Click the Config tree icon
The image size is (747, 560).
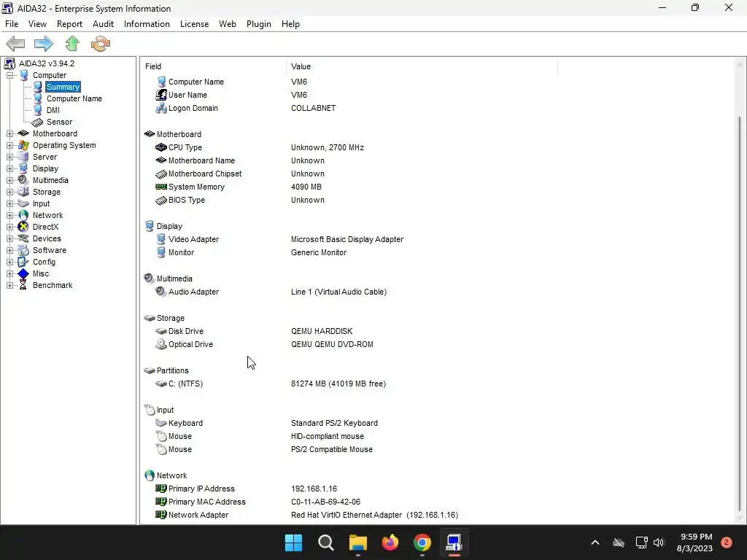click(23, 262)
